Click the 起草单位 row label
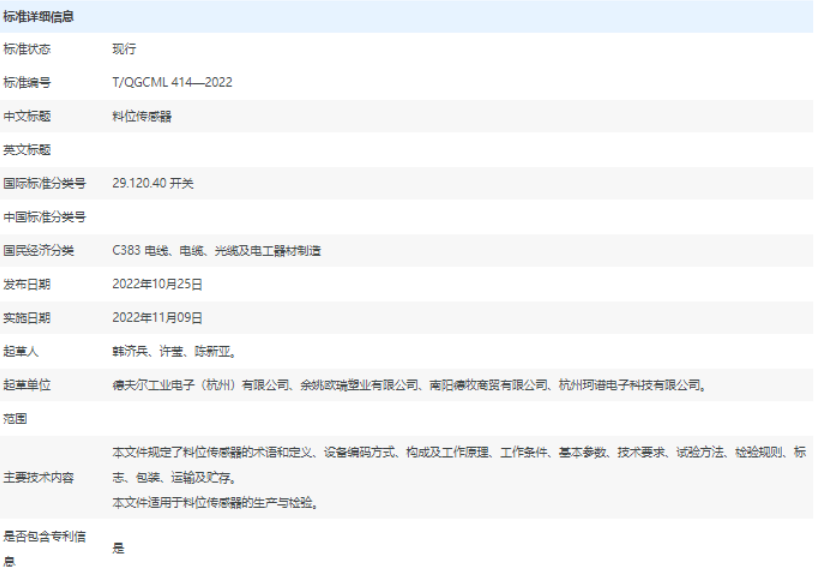The image size is (817, 576). pyautogui.click(x=27, y=385)
